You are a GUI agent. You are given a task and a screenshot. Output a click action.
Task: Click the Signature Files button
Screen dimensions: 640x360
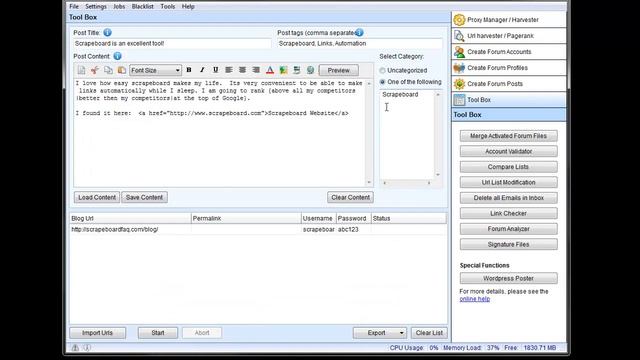pos(509,244)
